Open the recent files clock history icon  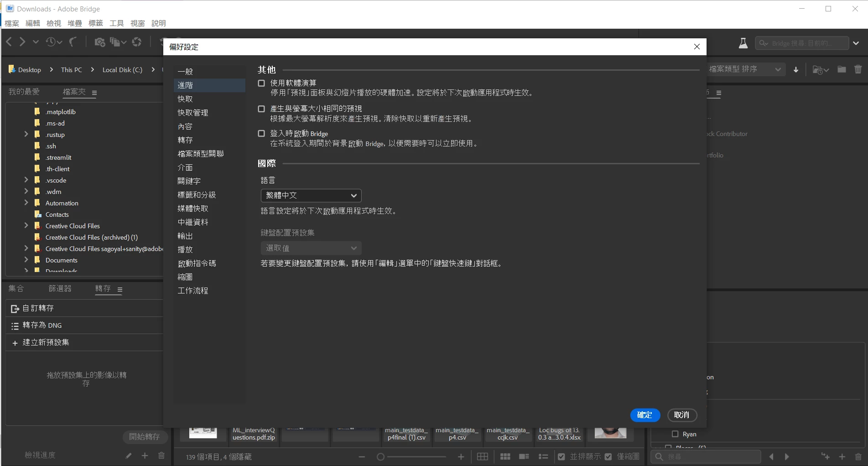pyautogui.click(x=54, y=42)
